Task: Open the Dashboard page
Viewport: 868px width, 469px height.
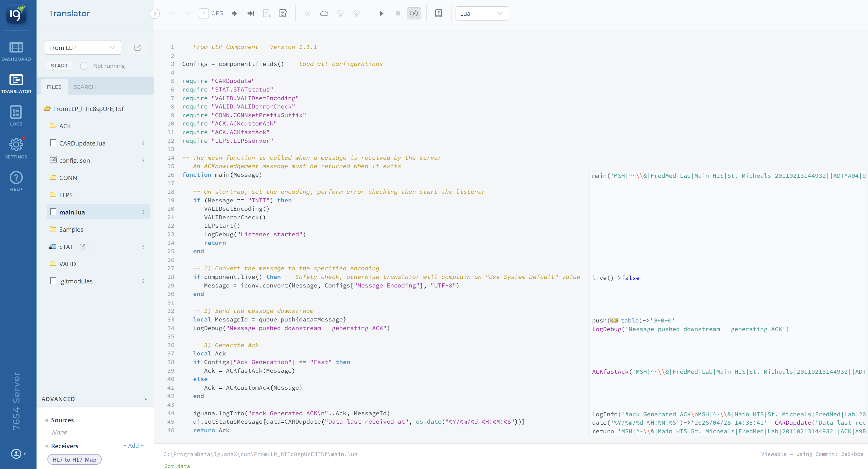Action: coord(16,51)
